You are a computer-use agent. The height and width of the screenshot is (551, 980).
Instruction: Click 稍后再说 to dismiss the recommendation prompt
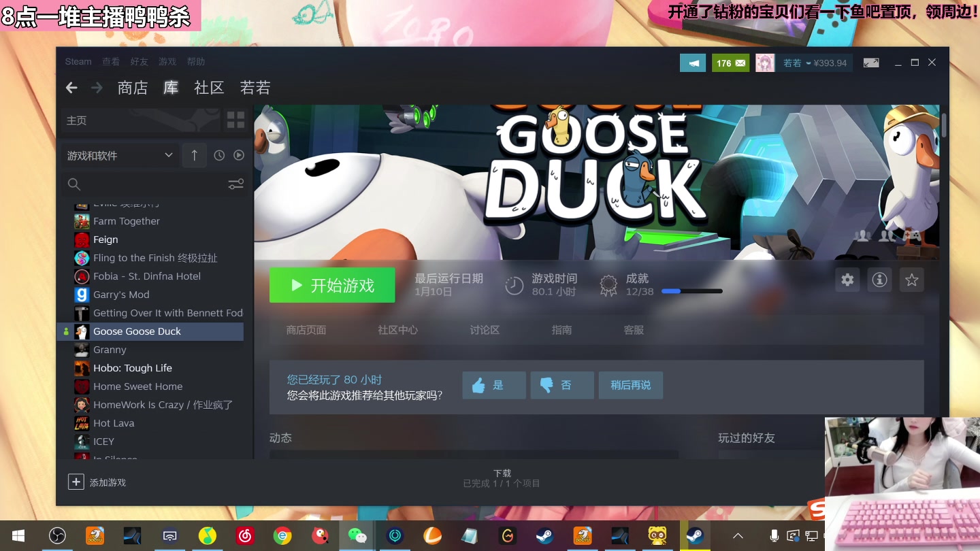(630, 385)
